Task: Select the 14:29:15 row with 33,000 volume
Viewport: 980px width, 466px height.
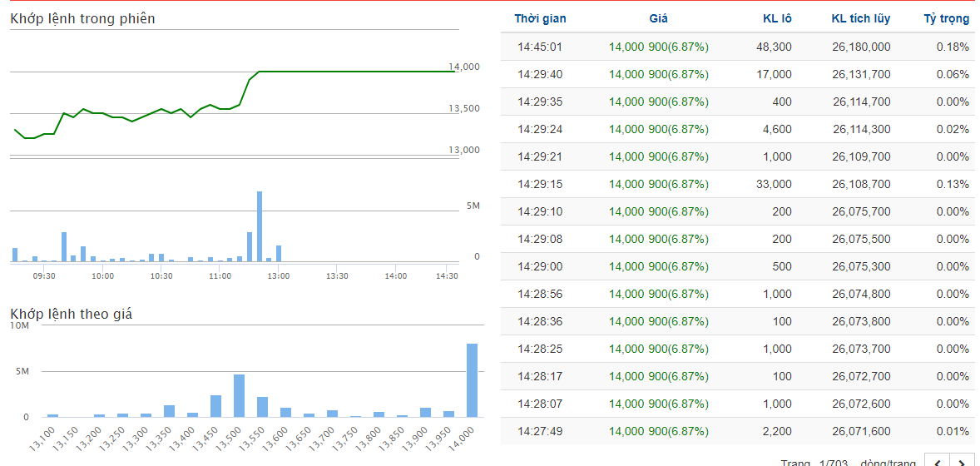Action: click(737, 184)
